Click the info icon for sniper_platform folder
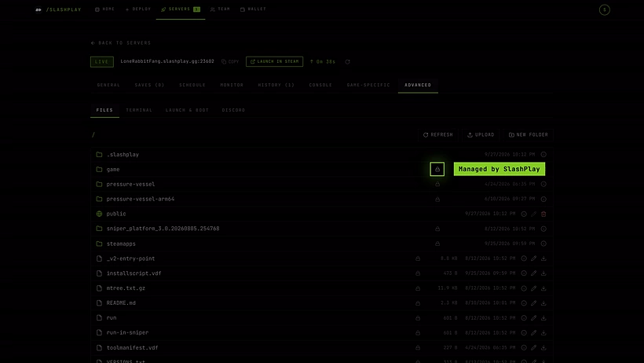The image size is (644, 363). click(543, 229)
